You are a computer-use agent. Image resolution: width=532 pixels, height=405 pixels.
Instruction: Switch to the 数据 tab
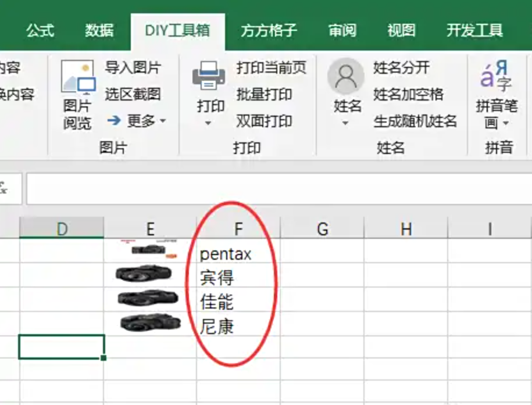[x=99, y=31]
